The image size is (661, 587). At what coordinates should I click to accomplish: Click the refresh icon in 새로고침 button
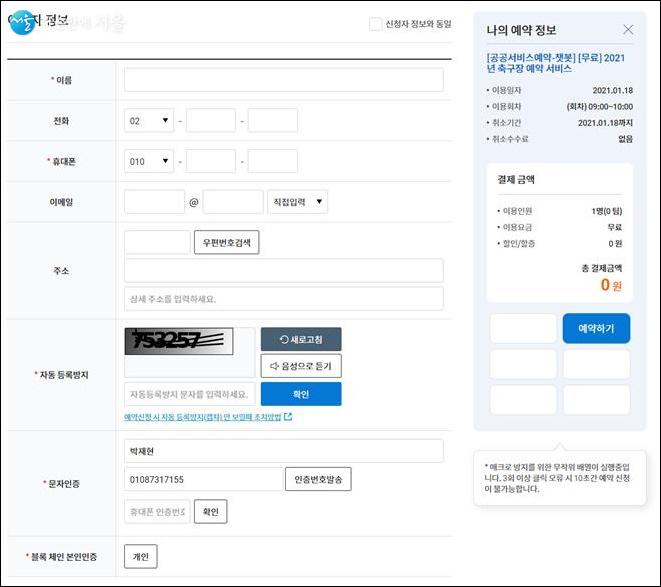click(x=284, y=339)
